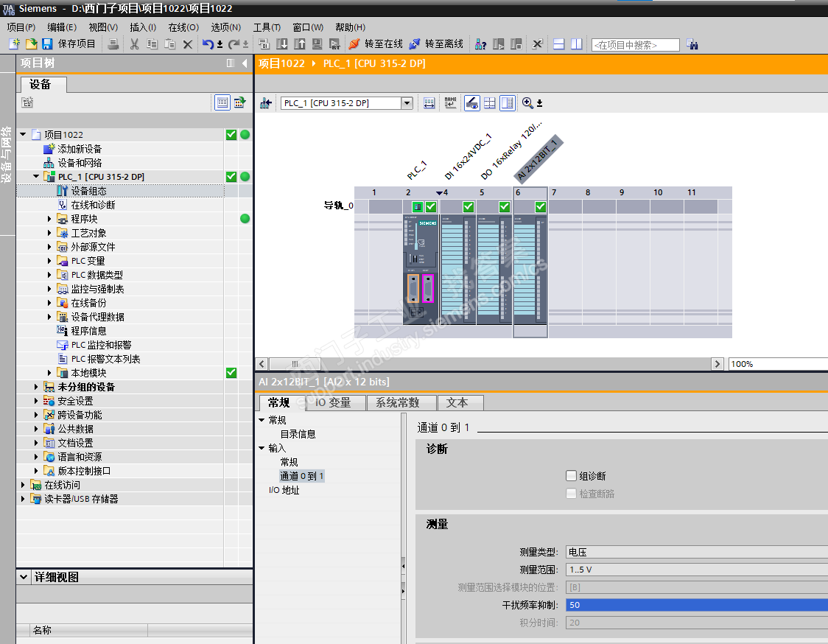Split editor space vertically
The height and width of the screenshot is (644, 828).
(x=576, y=44)
